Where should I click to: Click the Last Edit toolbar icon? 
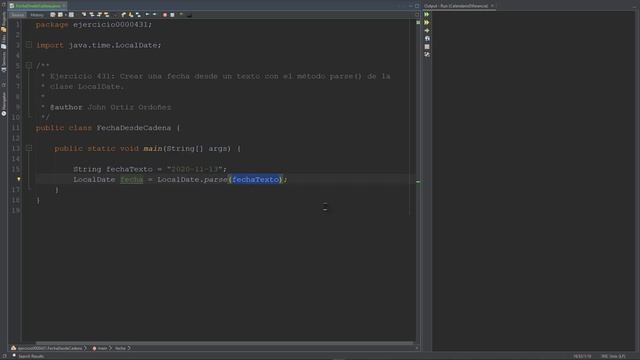pyautogui.click(x=53, y=15)
